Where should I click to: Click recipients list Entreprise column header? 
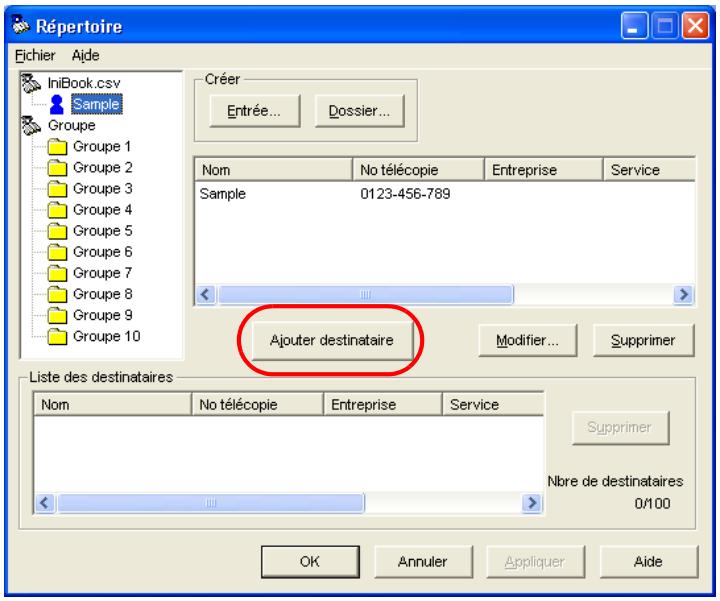tap(383, 404)
